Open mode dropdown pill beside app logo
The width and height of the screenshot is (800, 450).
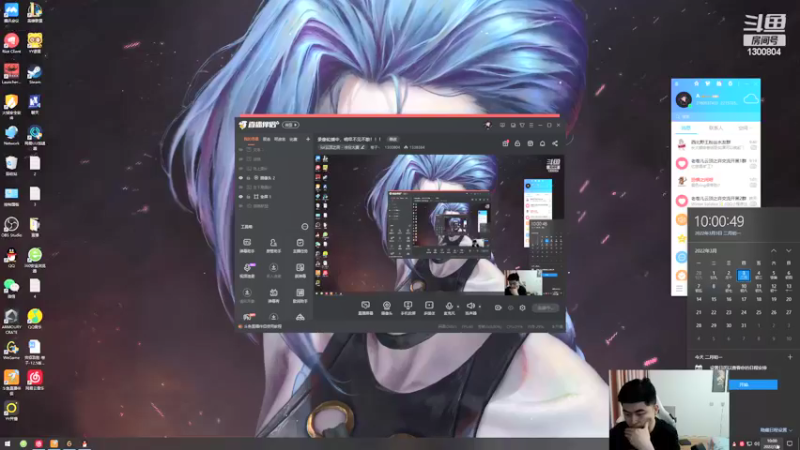tap(291, 125)
